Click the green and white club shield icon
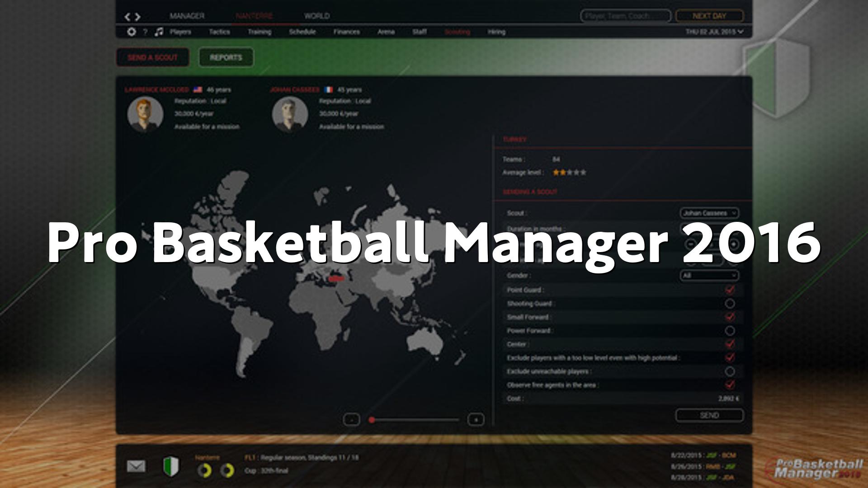This screenshot has height=488, width=868. tap(171, 466)
